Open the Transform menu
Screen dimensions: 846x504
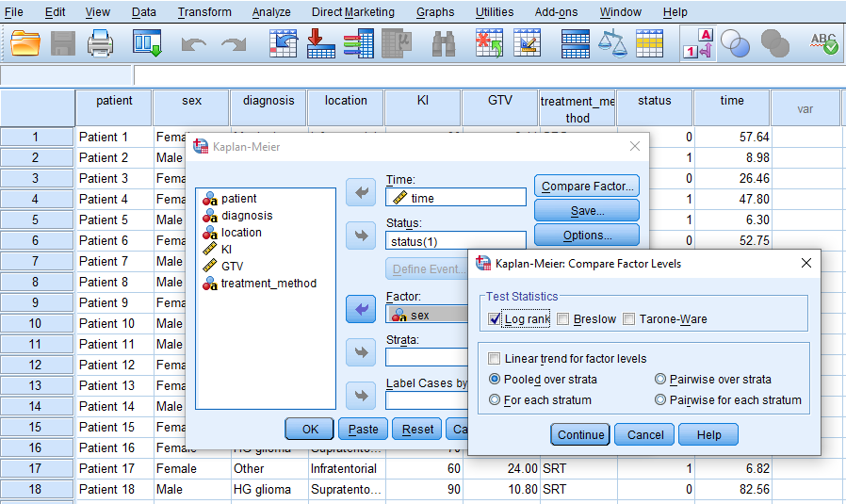[x=204, y=12]
